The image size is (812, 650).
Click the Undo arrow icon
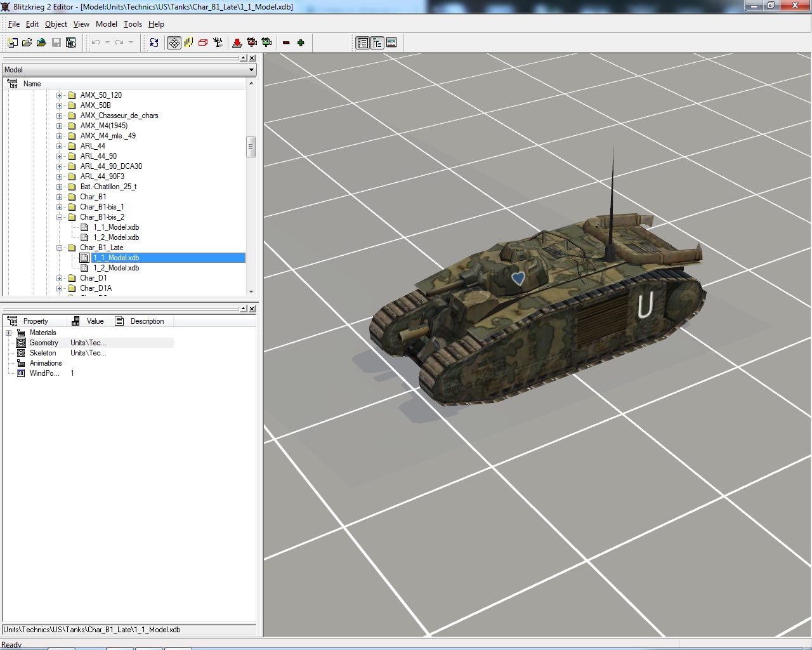(x=96, y=43)
